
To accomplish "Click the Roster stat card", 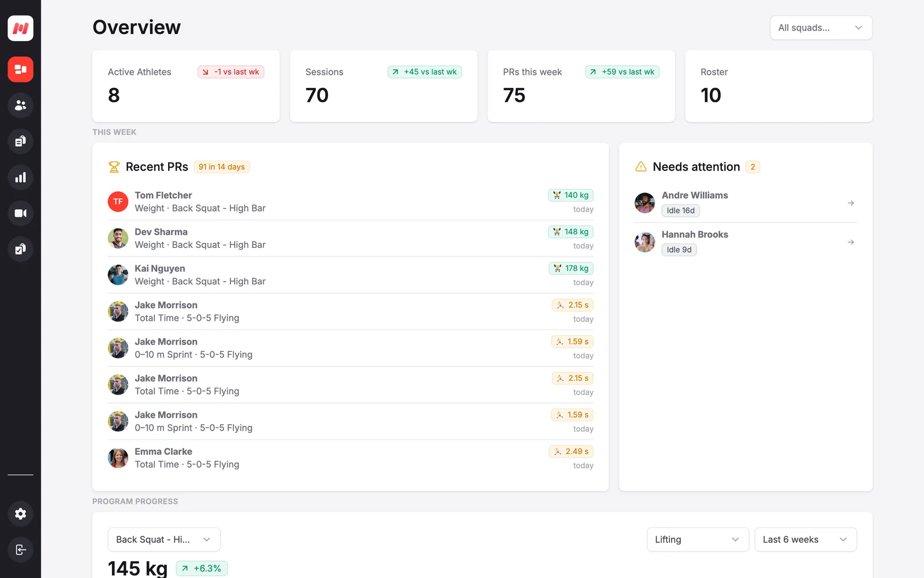I will click(778, 86).
